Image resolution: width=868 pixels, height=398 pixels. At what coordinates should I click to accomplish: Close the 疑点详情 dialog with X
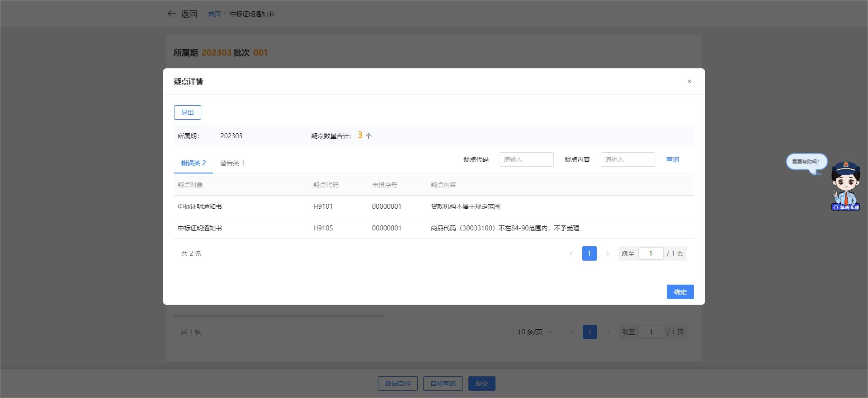pos(689,81)
